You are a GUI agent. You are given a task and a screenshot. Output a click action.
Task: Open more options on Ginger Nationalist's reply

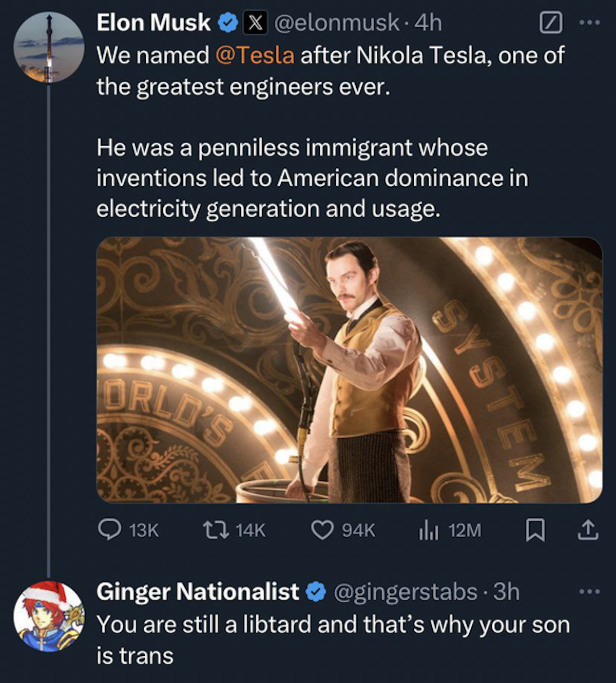click(589, 592)
